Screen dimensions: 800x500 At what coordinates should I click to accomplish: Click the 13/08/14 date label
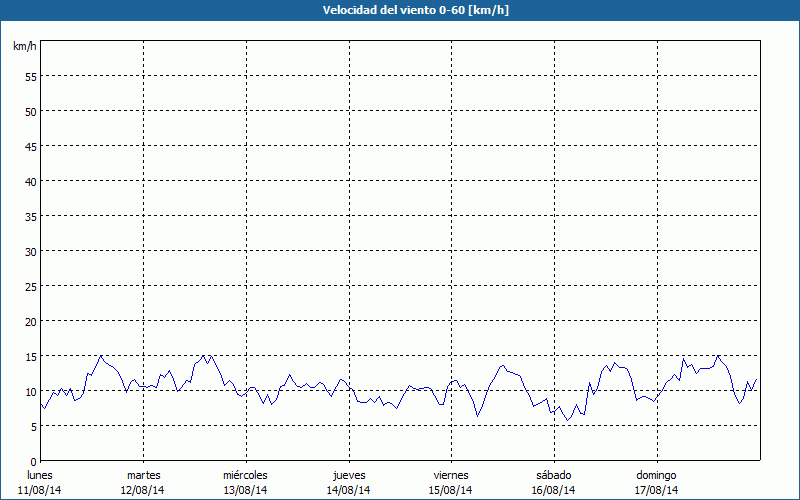245,490
